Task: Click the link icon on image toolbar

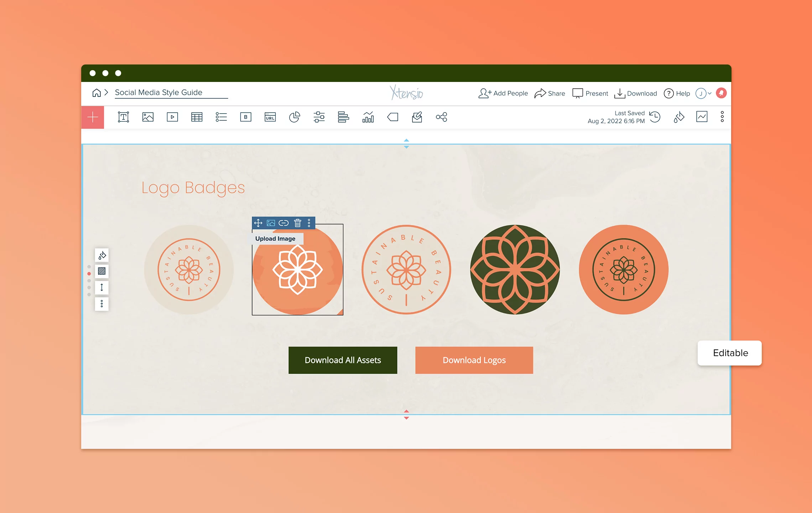Action: click(283, 223)
